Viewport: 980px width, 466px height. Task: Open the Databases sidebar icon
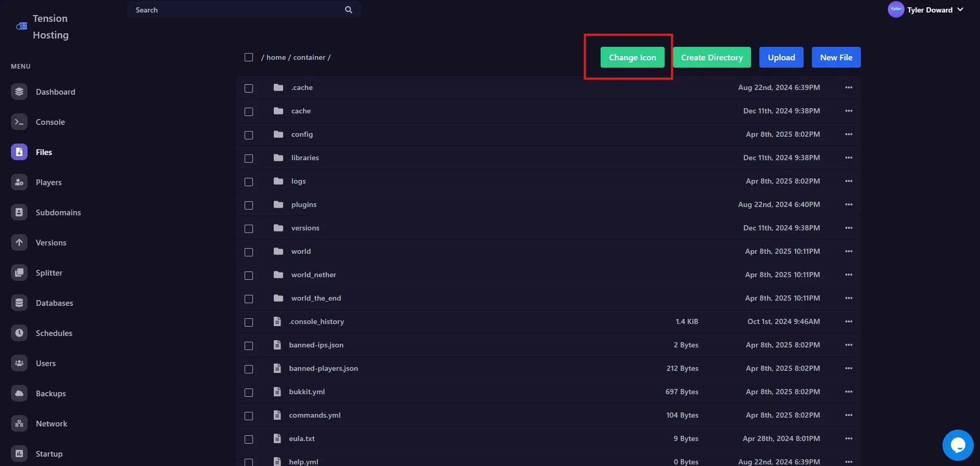click(x=19, y=303)
